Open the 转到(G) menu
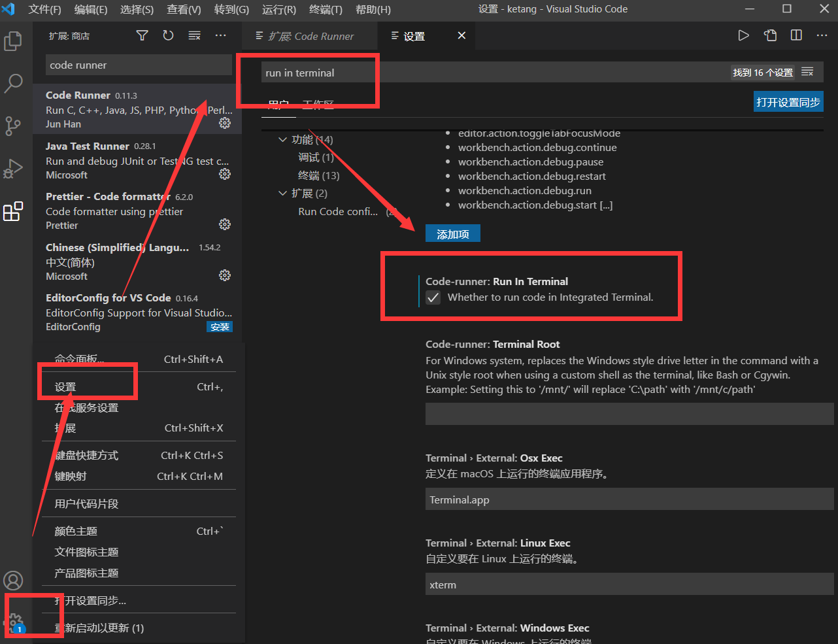 coord(231,10)
